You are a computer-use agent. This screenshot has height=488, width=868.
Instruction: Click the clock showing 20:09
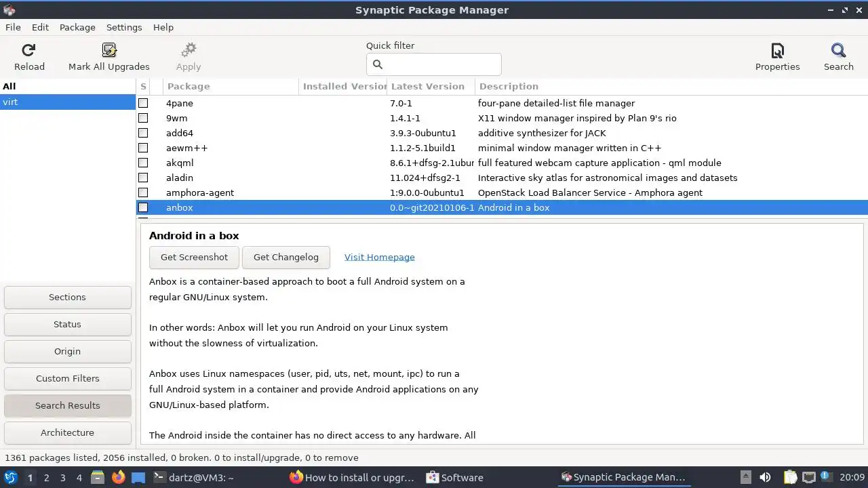click(852, 477)
